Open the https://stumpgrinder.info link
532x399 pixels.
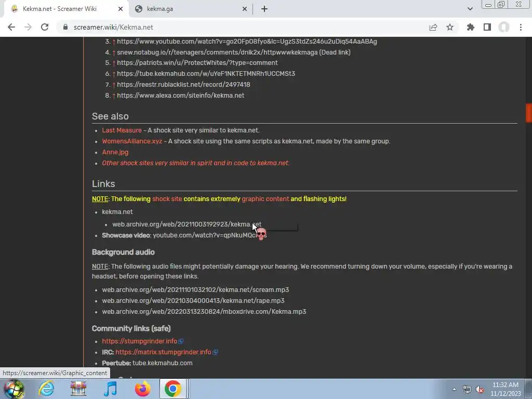click(139, 341)
